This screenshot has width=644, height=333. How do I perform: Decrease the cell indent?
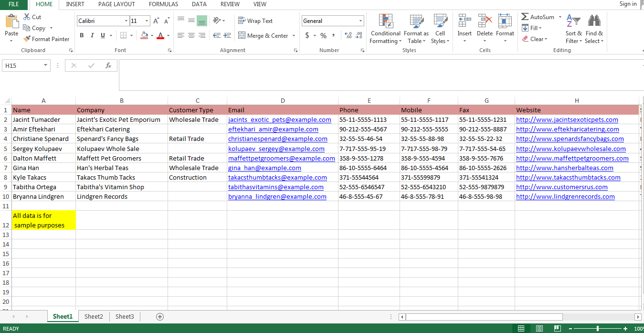pos(217,35)
